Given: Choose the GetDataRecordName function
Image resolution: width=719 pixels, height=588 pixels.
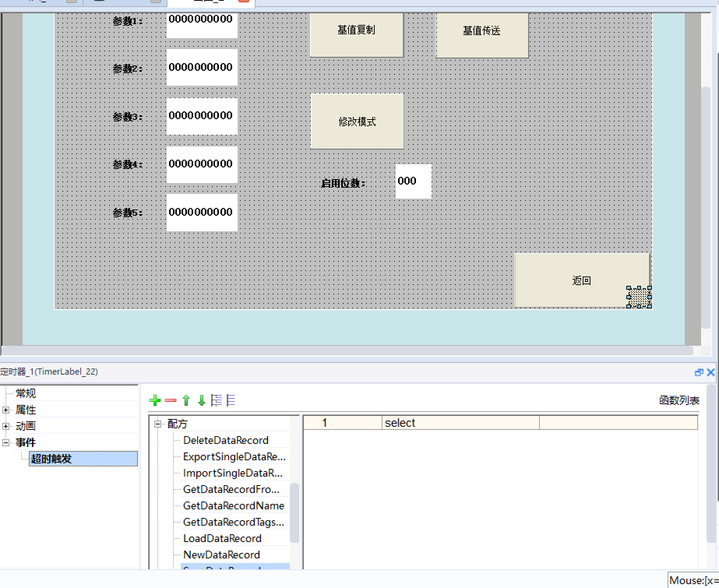Looking at the screenshot, I should [x=234, y=505].
